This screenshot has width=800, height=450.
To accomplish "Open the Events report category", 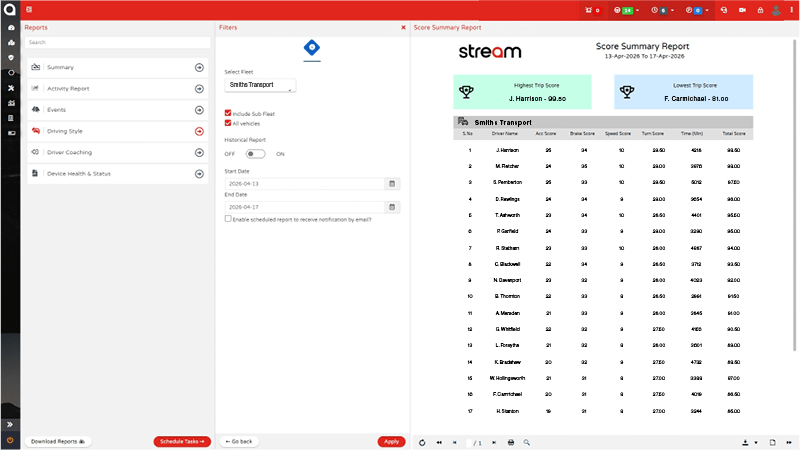I will point(117,110).
